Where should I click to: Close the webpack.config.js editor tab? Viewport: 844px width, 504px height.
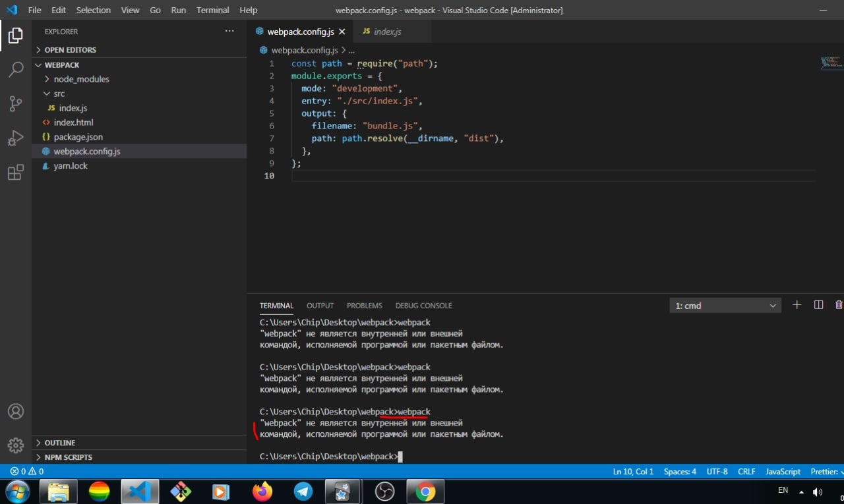342,32
